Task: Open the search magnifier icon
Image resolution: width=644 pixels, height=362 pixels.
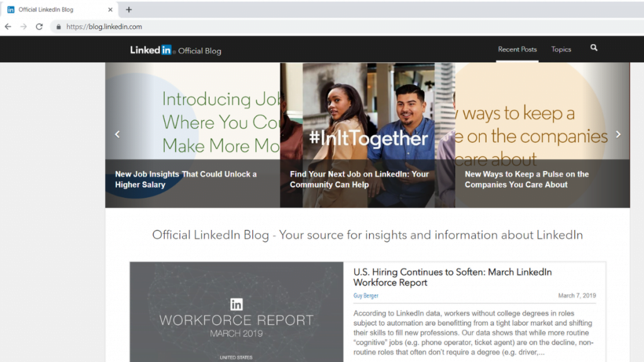Action: click(594, 48)
